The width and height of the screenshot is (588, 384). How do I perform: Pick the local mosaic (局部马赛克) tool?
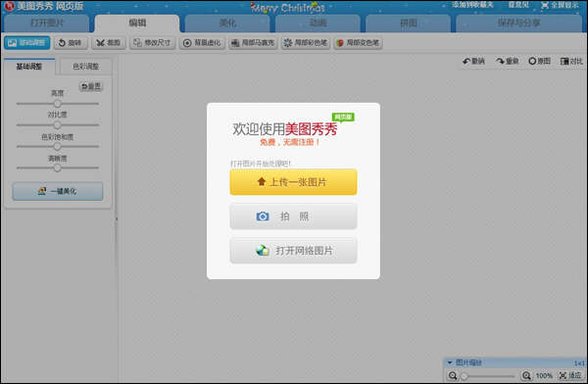click(x=253, y=43)
